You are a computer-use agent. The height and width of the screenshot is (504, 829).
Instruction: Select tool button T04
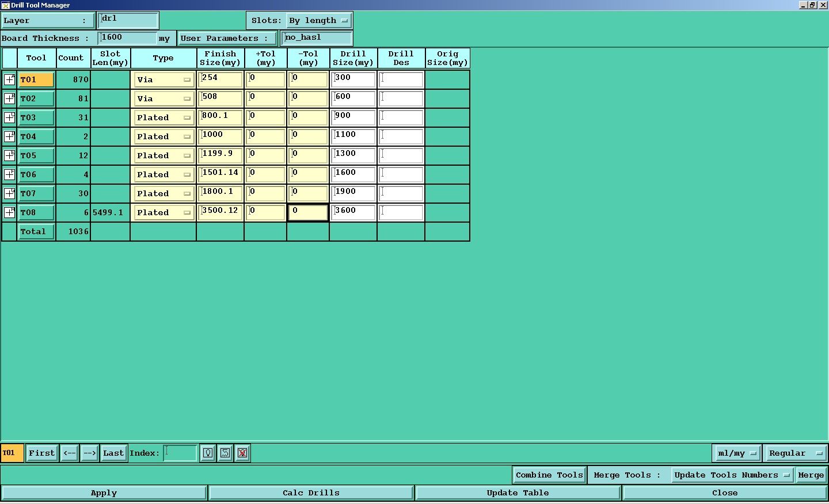36,136
